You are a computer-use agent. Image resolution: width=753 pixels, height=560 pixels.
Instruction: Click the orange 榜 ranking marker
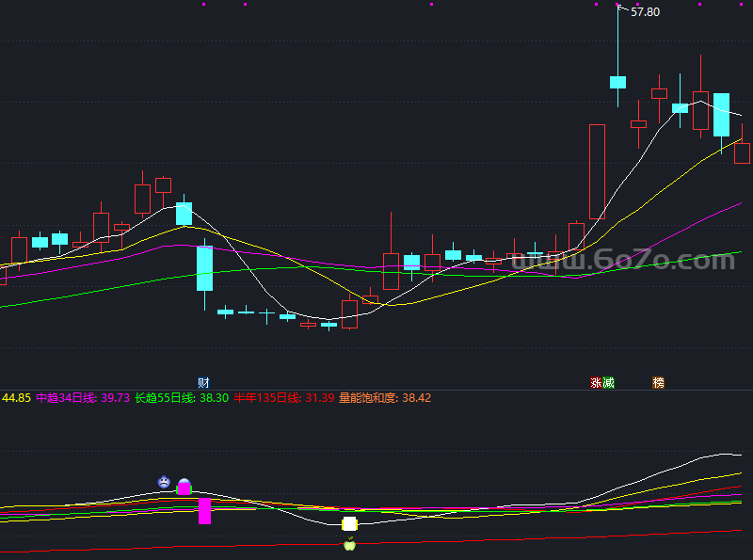(x=658, y=383)
